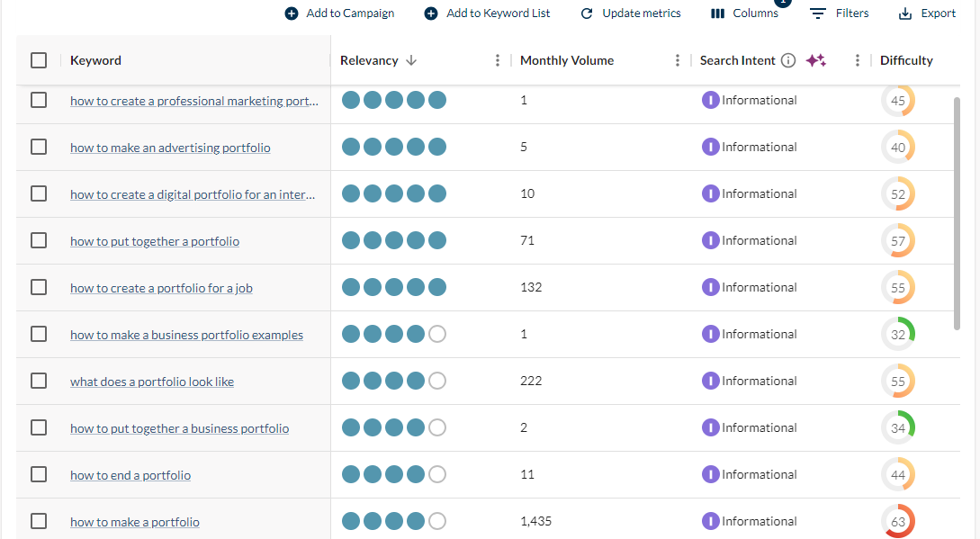The width and height of the screenshot is (980, 539).
Task: Check 'how to create a professional marketing port...' row
Action: pyautogui.click(x=39, y=100)
